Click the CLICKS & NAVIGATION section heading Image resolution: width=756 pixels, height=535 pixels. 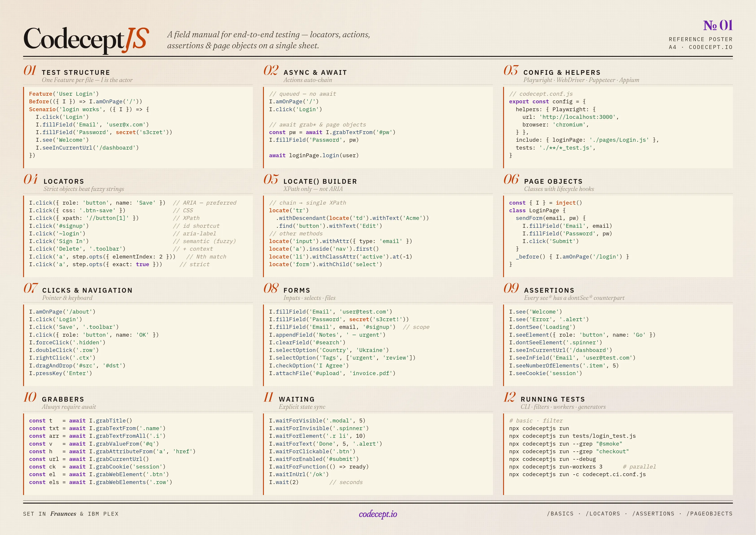coord(87,290)
